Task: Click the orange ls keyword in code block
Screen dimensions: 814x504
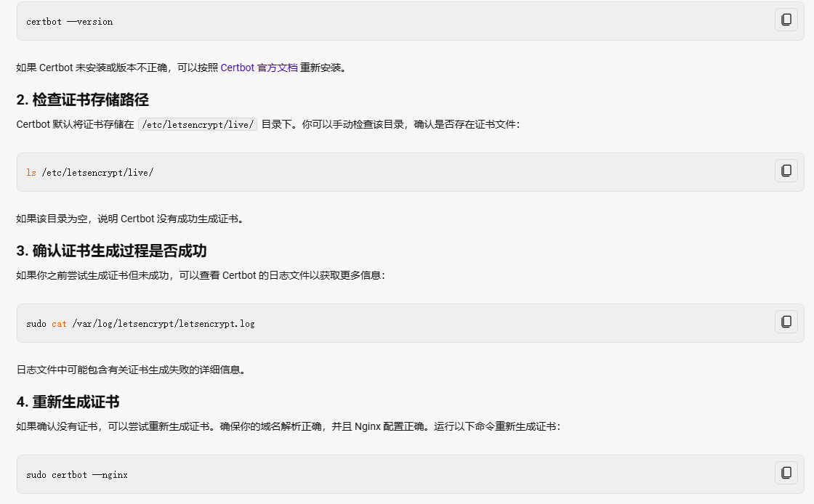Action: point(31,173)
